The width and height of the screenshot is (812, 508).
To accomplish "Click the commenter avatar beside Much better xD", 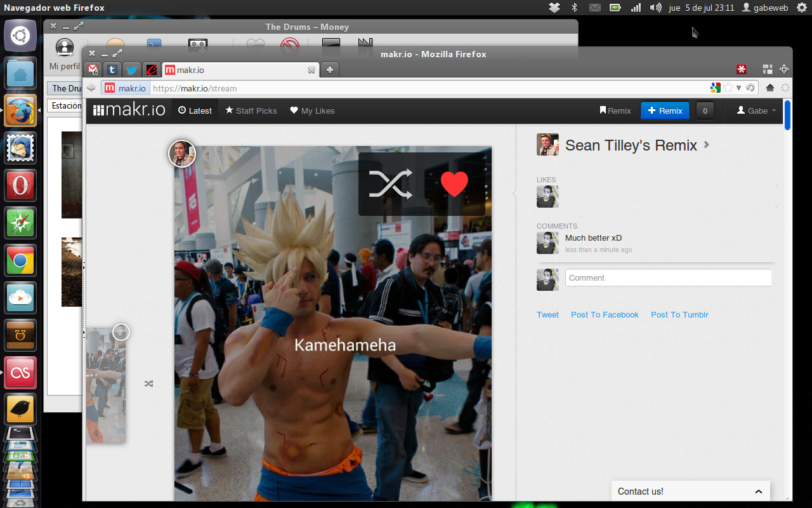I will (547, 243).
